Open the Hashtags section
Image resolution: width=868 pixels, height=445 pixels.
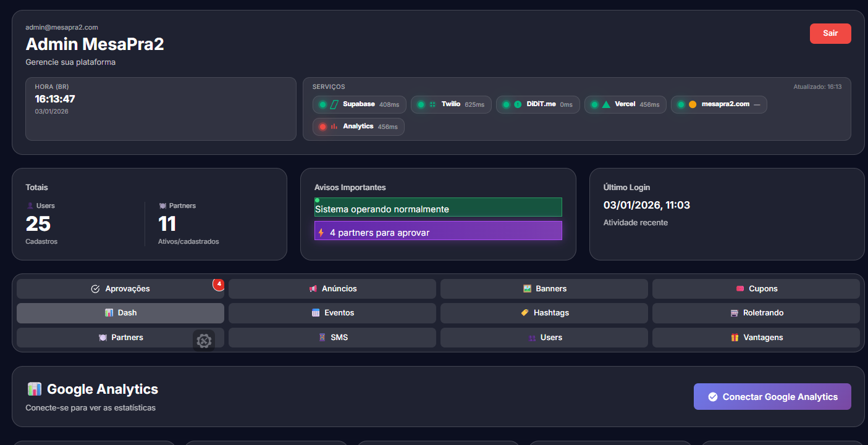[x=544, y=313]
